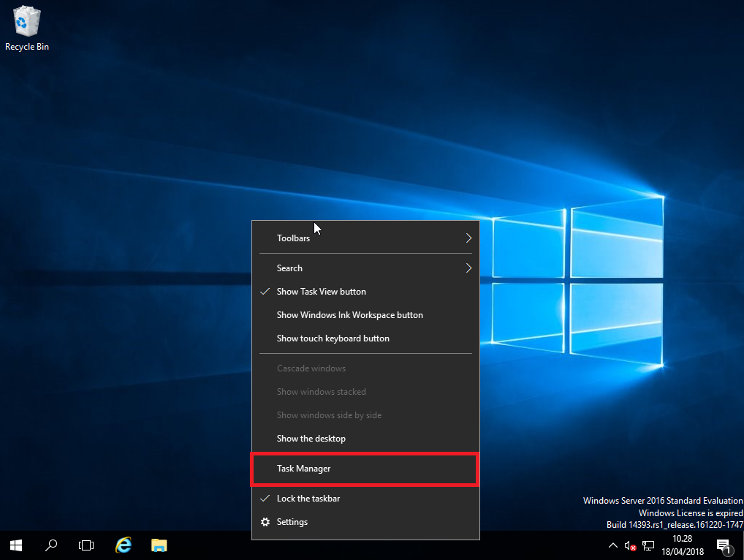Click the clock to view the calendar
The width and height of the screenshot is (744, 560).
[682, 545]
